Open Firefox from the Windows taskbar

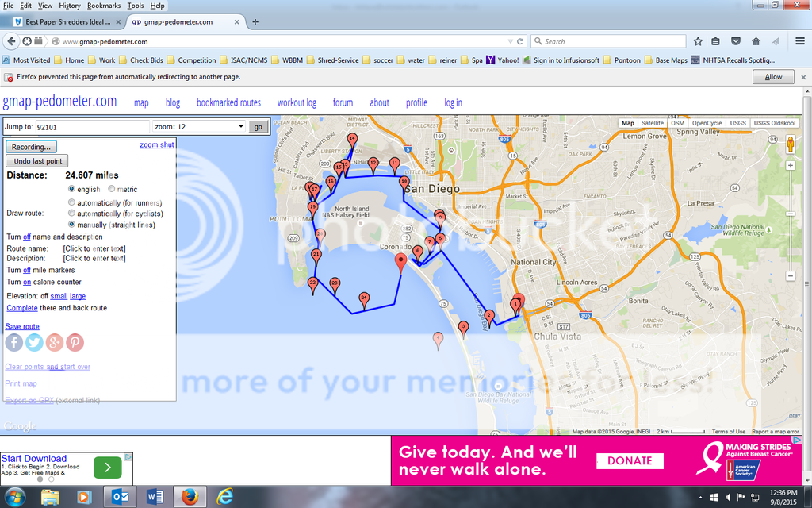189,497
